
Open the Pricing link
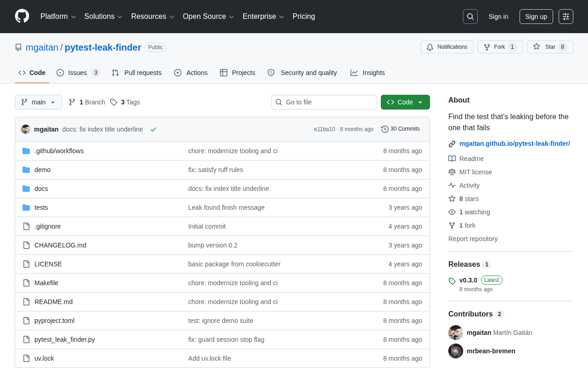tap(304, 17)
